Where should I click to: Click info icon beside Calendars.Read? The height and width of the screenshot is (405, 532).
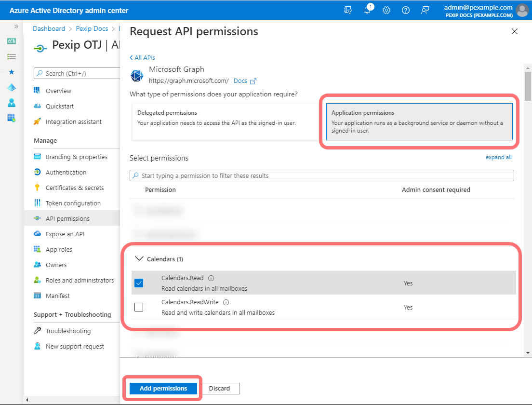211,278
